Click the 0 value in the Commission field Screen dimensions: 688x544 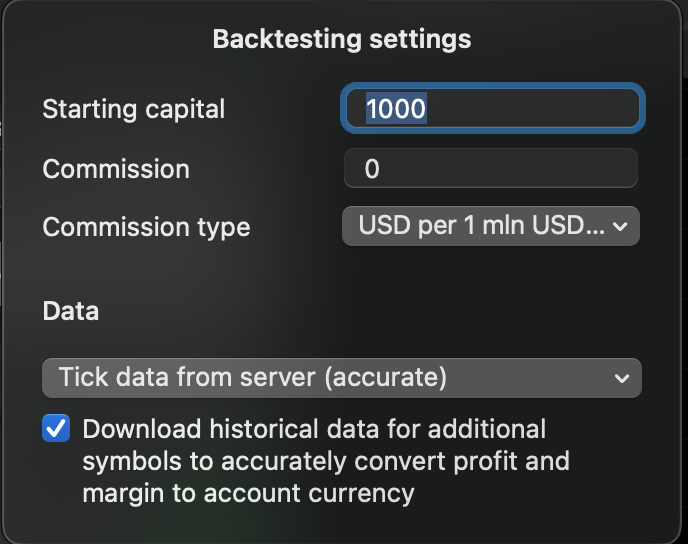[372, 169]
